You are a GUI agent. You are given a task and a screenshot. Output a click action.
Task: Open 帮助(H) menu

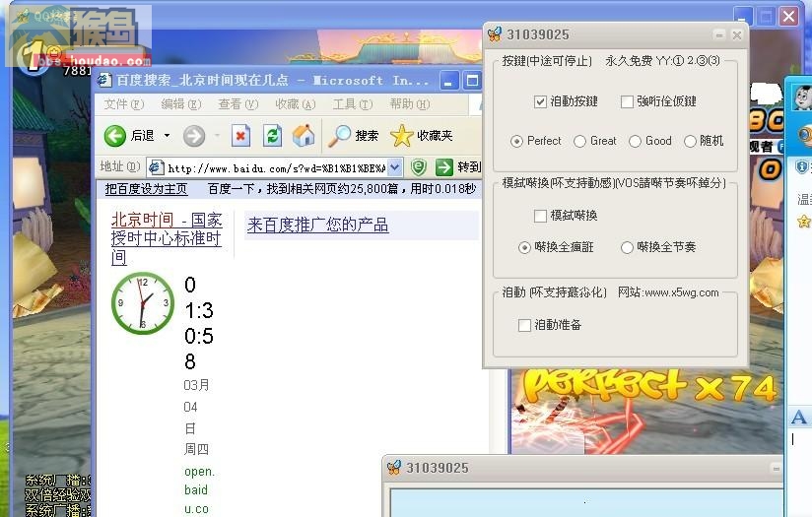coord(410,104)
